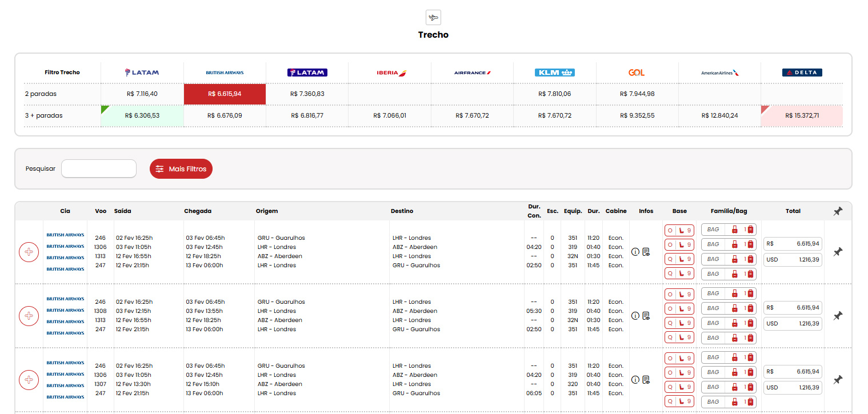868x414 pixels.
Task: Expand the third itinerary with plus button
Action: pos(29,380)
